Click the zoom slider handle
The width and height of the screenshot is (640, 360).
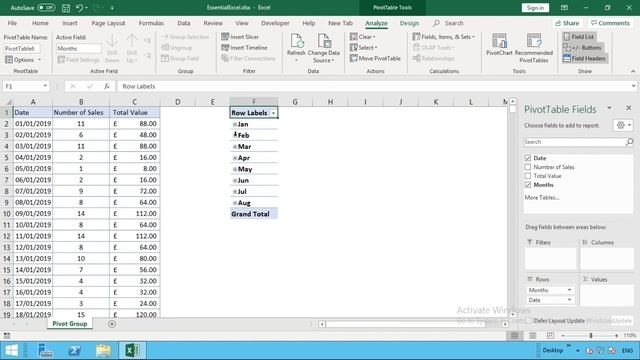[x=591, y=336]
